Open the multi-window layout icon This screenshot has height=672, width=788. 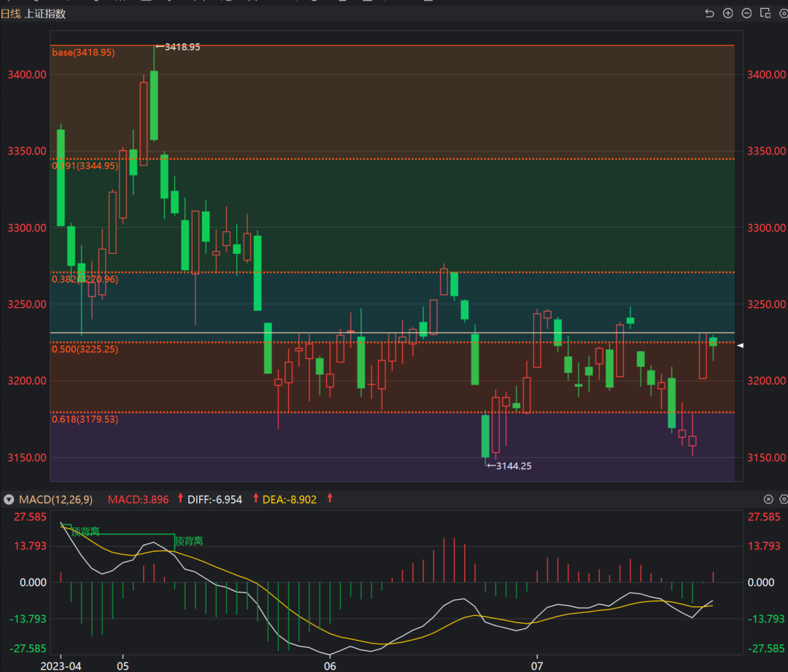[x=765, y=14]
